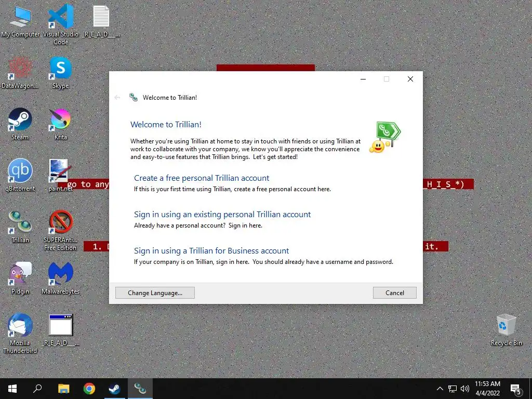Screen dimensions: 532x399
Task: Click Sign in using an existing personal account
Action: (222, 215)
